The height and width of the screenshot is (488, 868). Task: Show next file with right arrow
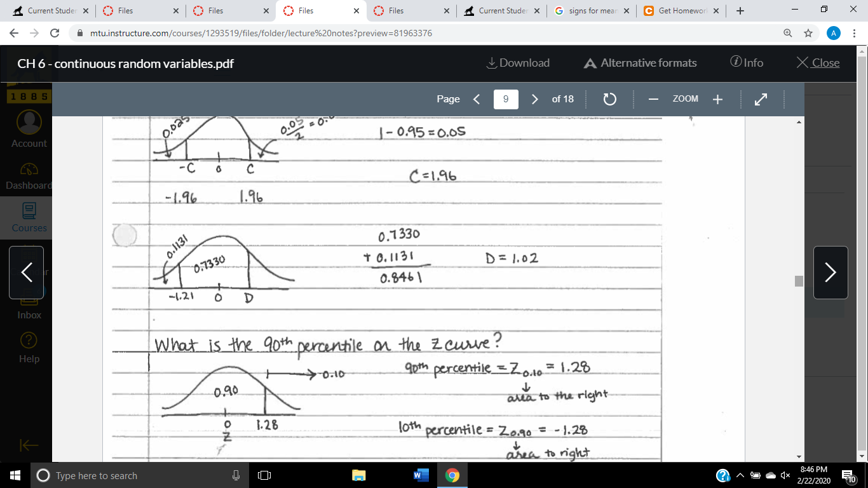831,273
